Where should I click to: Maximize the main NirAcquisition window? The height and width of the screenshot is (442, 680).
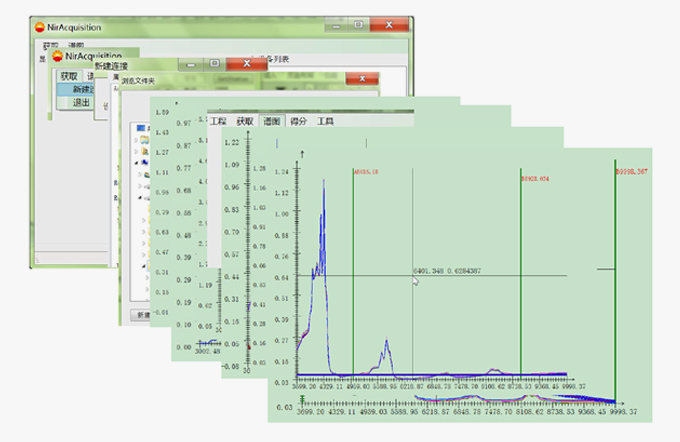(359, 25)
